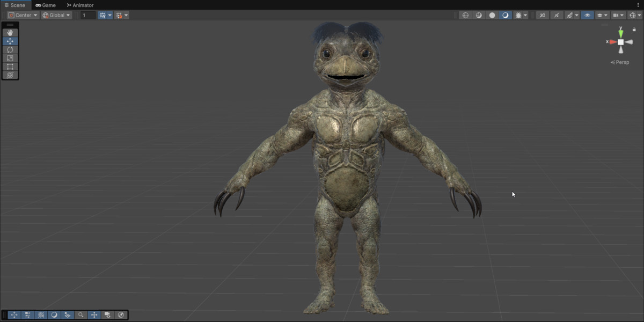This screenshot has width=644, height=322.
Task: Toggle the Orientation overlay icon
Action: (94, 315)
